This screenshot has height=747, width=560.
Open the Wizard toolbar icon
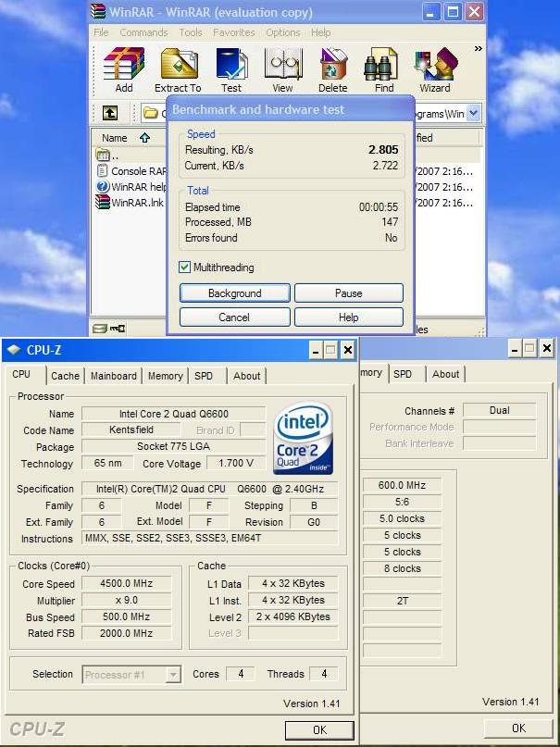tap(435, 69)
